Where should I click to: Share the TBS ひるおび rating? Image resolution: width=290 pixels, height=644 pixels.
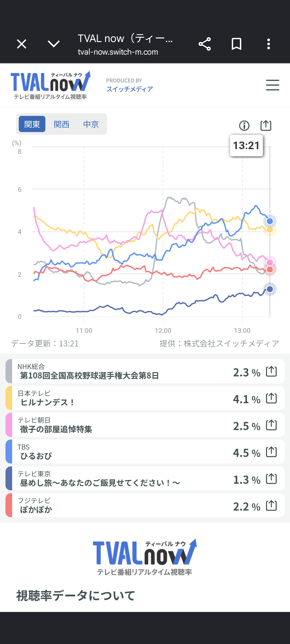click(x=271, y=452)
